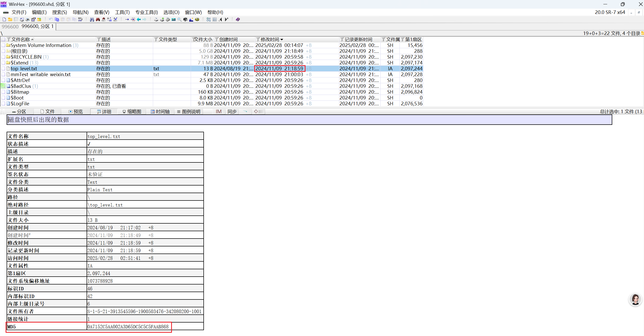Screen dimensions: 644x336
Task: Check the box for top_level.txt
Action: pyautogui.click(x=3, y=69)
